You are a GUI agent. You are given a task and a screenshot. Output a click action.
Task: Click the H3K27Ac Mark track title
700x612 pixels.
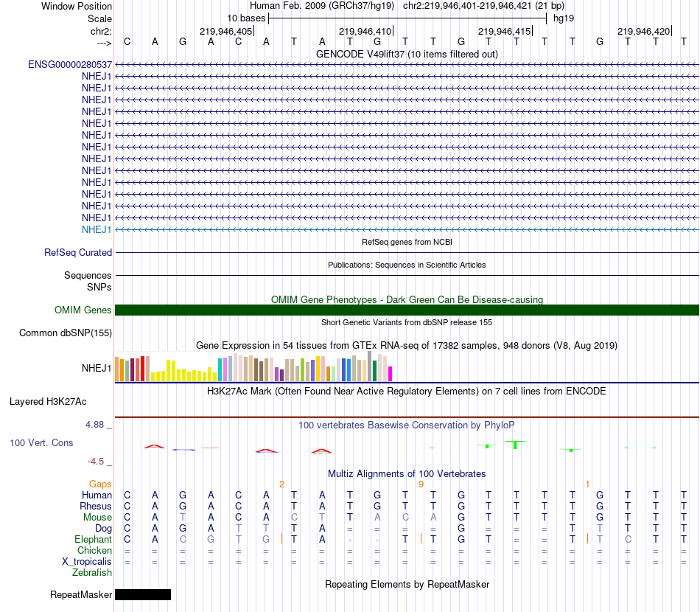tap(407, 392)
